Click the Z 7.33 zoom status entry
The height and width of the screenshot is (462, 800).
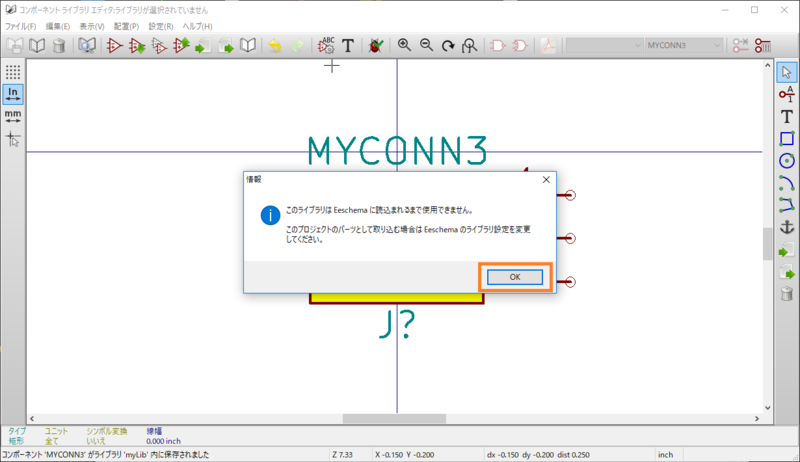click(x=342, y=454)
